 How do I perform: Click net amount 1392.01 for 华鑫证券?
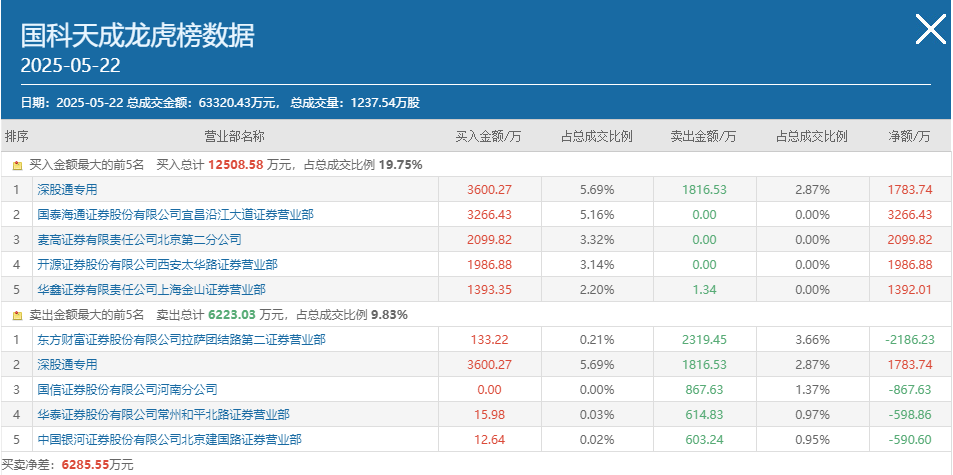click(909, 290)
